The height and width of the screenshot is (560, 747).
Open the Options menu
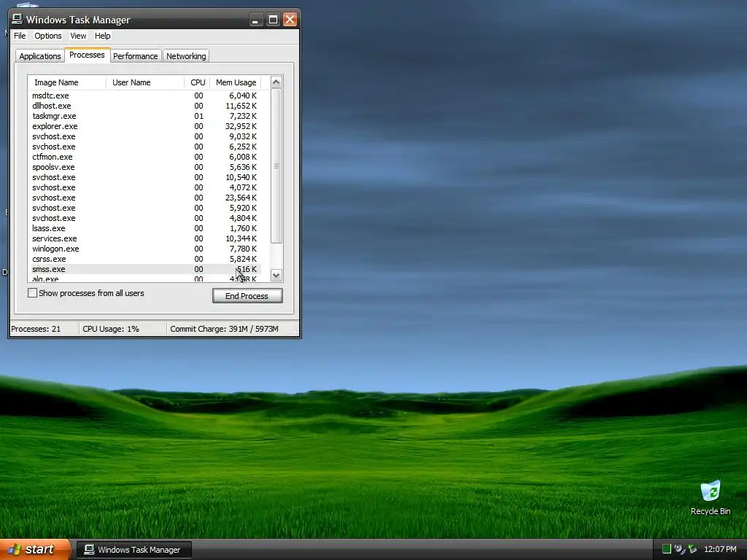(47, 36)
